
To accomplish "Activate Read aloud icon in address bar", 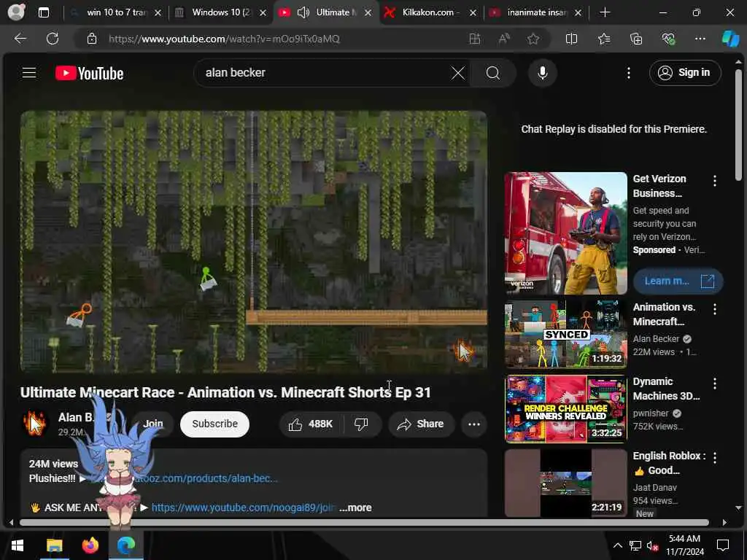I will click(x=503, y=39).
